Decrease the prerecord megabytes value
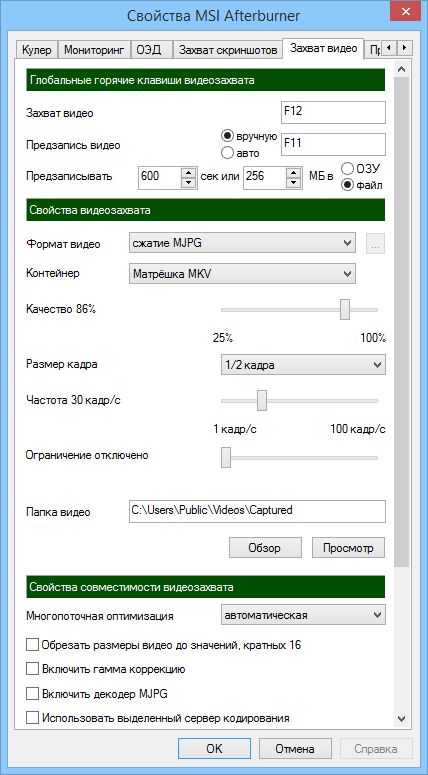This screenshot has height=775, width=428. (x=294, y=182)
